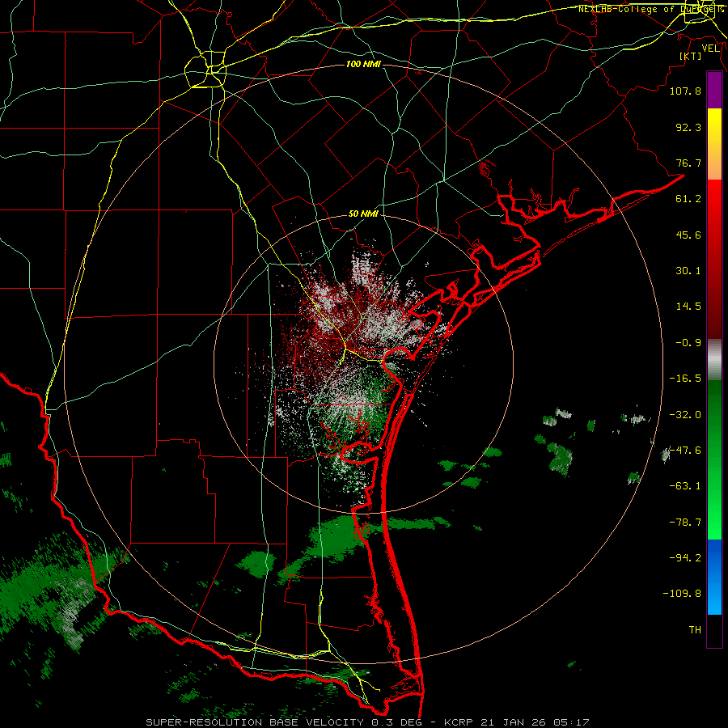Click the TH legend label

pyautogui.click(x=695, y=630)
